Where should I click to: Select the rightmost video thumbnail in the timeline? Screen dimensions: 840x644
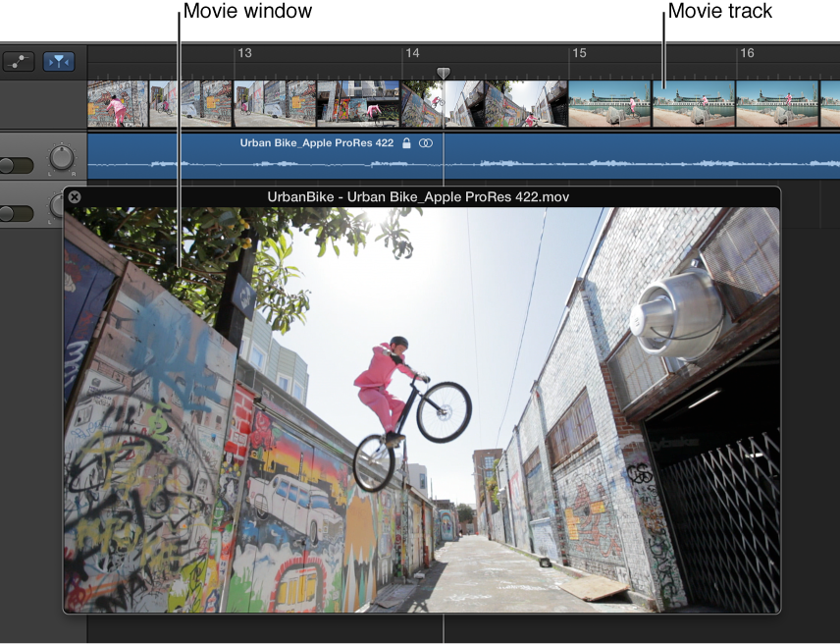click(829, 101)
